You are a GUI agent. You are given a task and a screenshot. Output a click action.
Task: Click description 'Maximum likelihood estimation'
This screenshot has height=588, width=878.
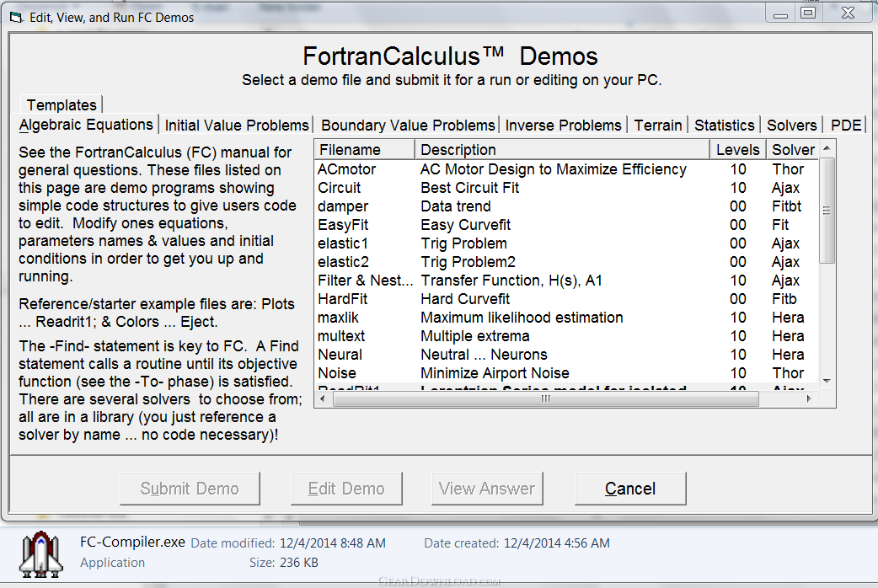tap(522, 317)
